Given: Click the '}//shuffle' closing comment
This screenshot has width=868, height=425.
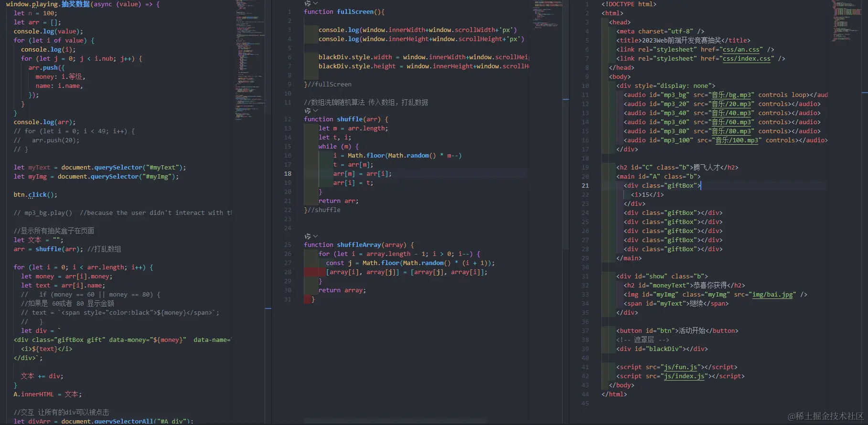Looking at the screenshot, I should click(322, 210).
